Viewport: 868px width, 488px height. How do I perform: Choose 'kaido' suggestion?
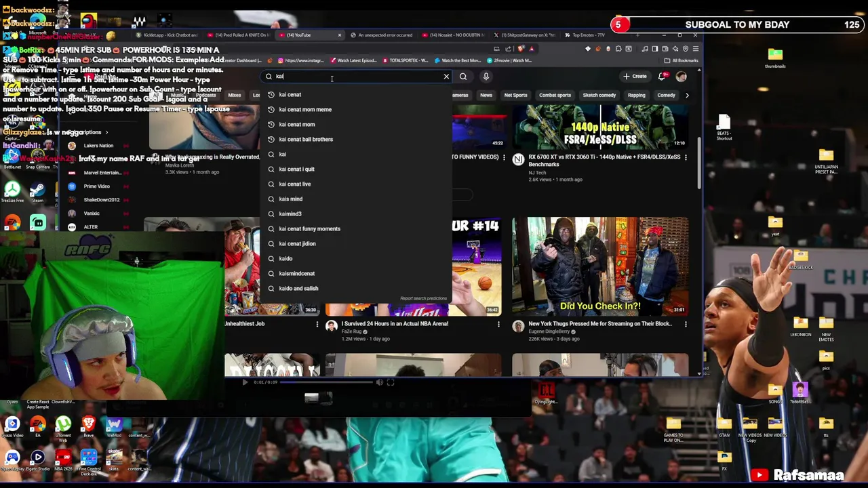coord(357,258)
